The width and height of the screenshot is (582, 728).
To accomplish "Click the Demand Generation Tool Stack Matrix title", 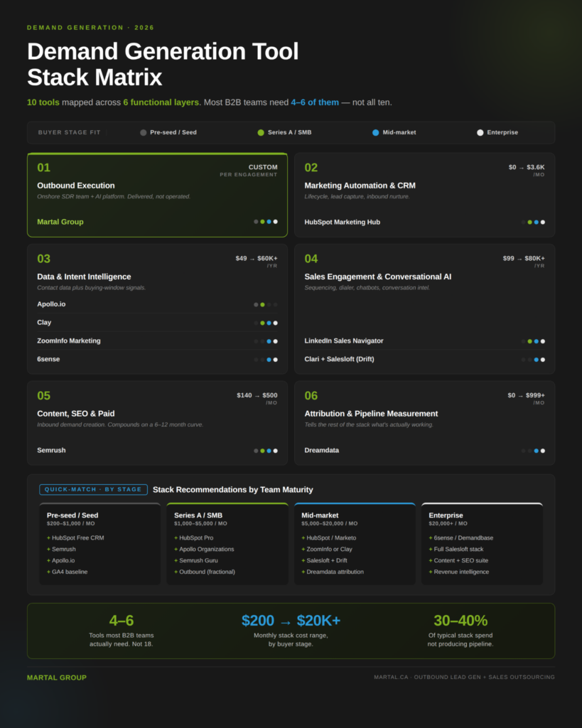I will [163, 64].
